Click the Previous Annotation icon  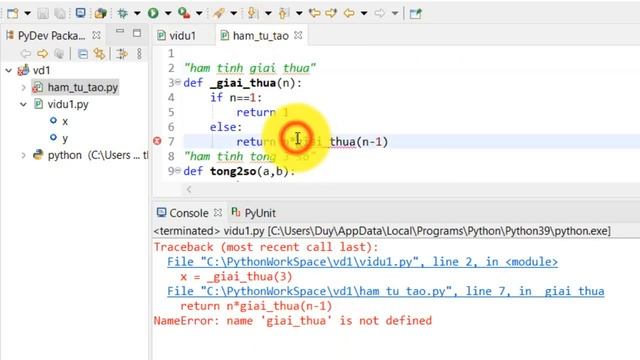click(283, 13)
